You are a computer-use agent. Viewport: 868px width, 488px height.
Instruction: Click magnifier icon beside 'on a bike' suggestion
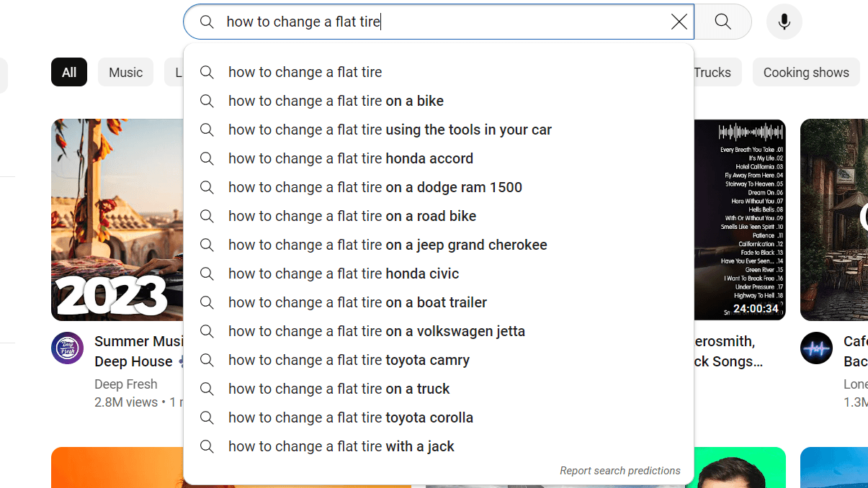(207, 101)
